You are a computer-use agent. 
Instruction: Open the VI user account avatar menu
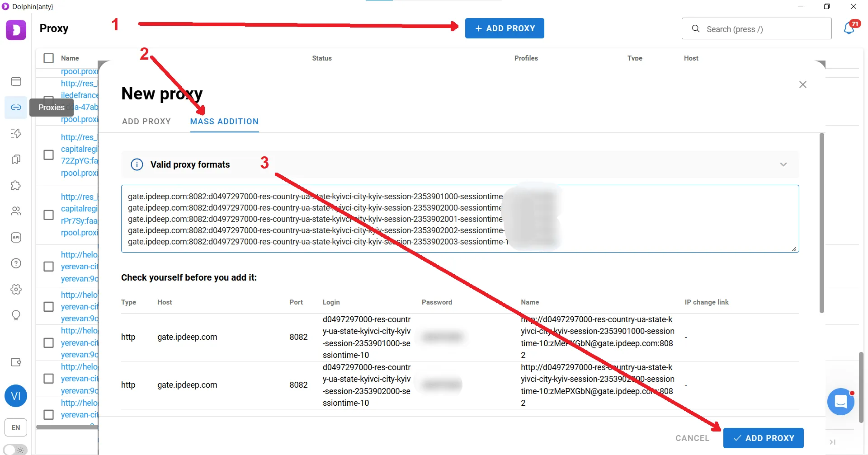coord(16,396)
